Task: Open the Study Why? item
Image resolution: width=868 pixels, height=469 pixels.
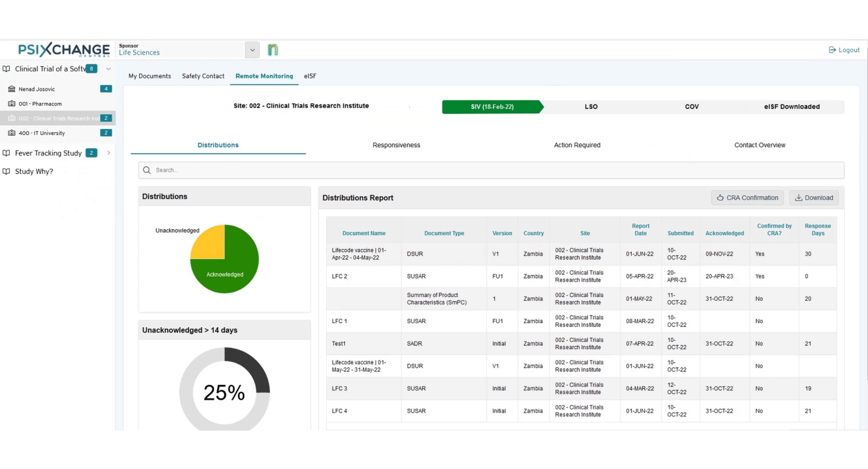Action: coord(34,171)
